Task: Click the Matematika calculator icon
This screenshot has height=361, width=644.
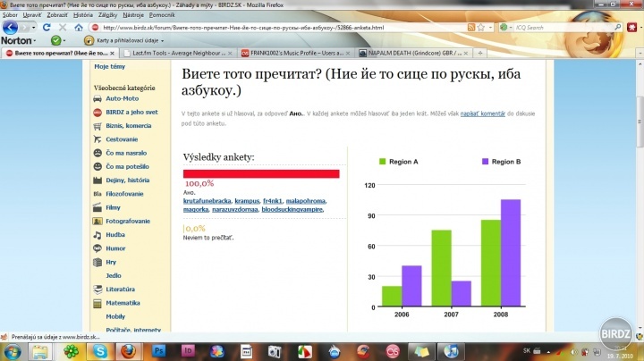Action: 97,304
